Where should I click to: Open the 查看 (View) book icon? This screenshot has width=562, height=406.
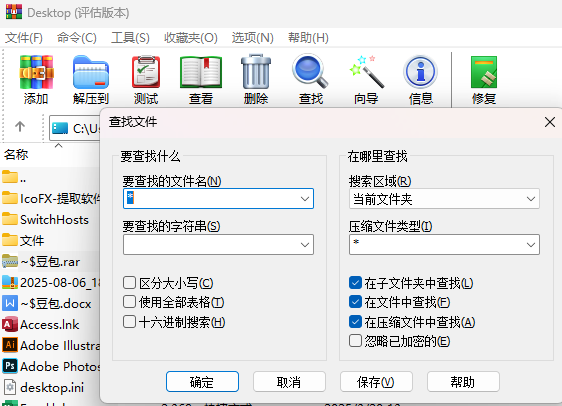[201, 72]
